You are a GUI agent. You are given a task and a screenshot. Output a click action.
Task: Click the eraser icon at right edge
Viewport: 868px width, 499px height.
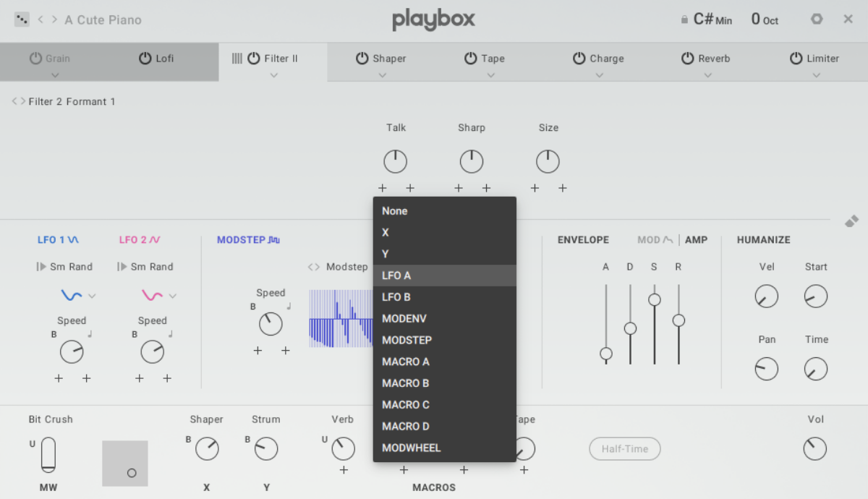[851, 221]
